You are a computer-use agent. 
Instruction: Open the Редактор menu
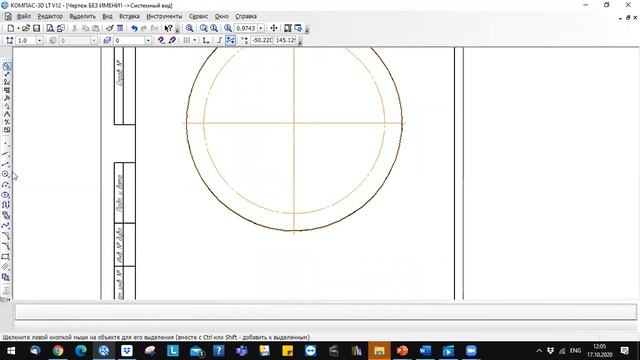pyautogui.click(x=50, y=16)
